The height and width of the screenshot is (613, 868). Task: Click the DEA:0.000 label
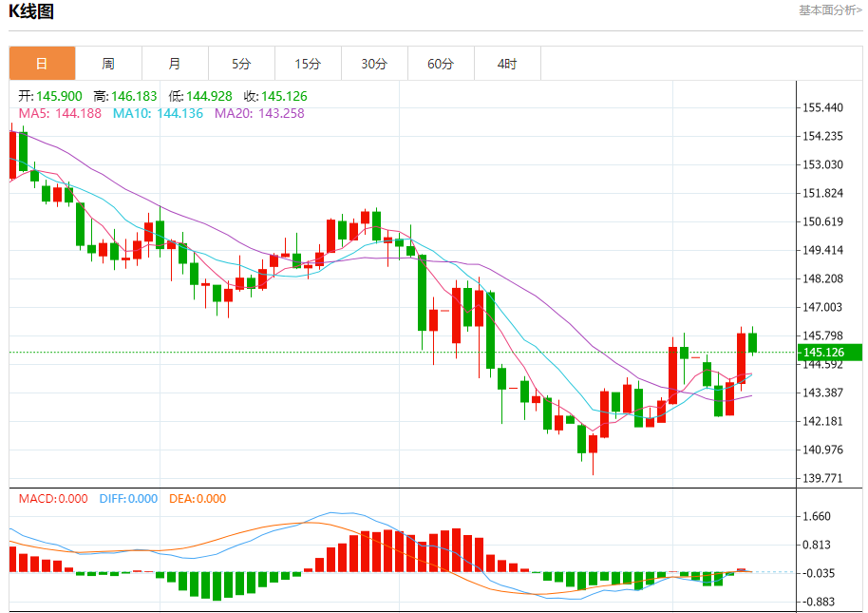(198, 498)
